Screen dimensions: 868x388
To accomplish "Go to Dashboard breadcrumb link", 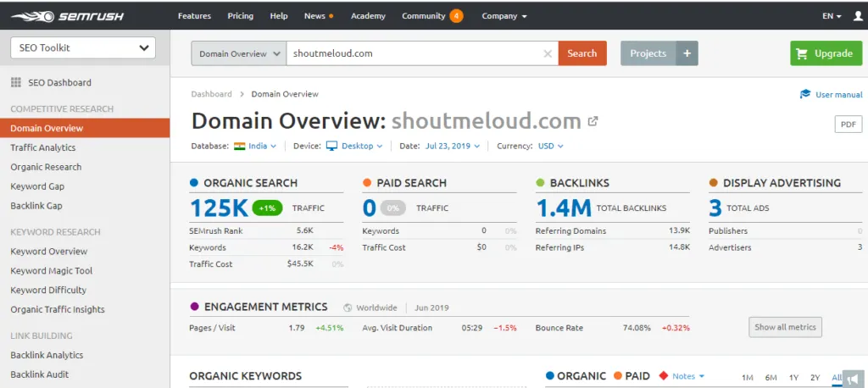I will pos(211,94).
